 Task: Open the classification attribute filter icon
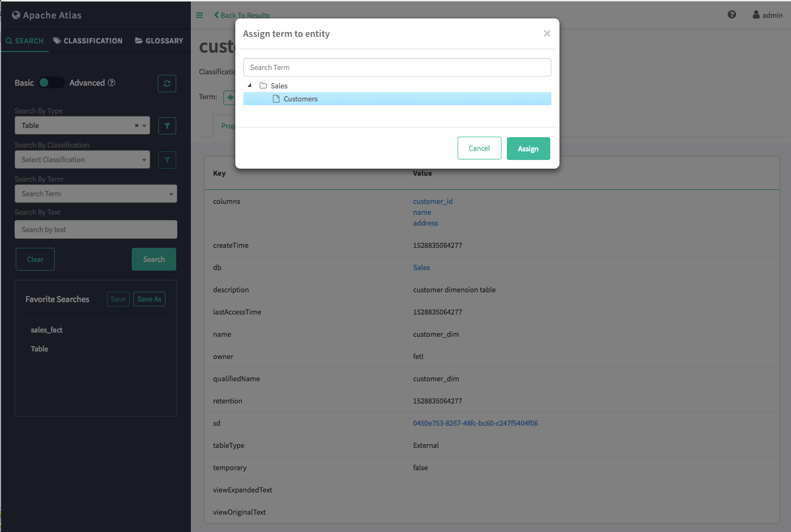pos(167,160)
